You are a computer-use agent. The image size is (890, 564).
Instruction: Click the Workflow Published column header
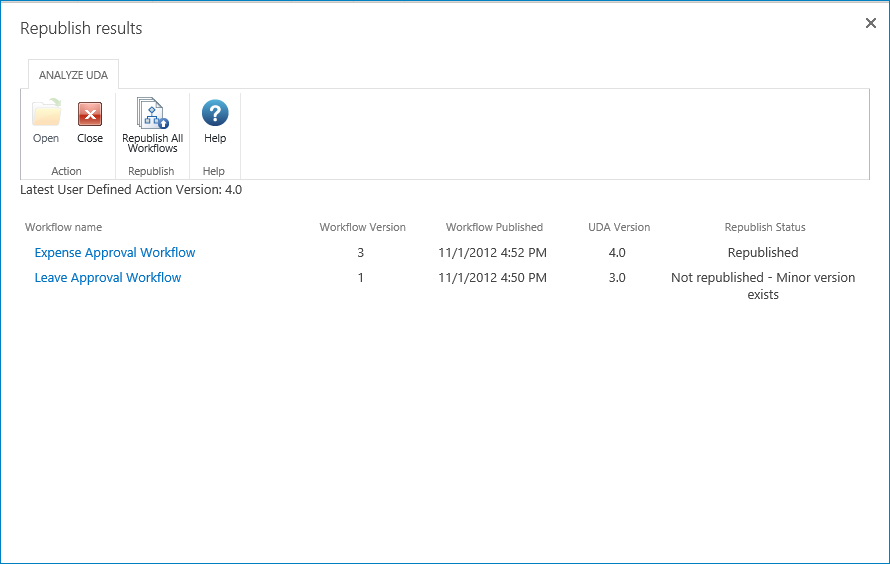[x=494, y=227]
